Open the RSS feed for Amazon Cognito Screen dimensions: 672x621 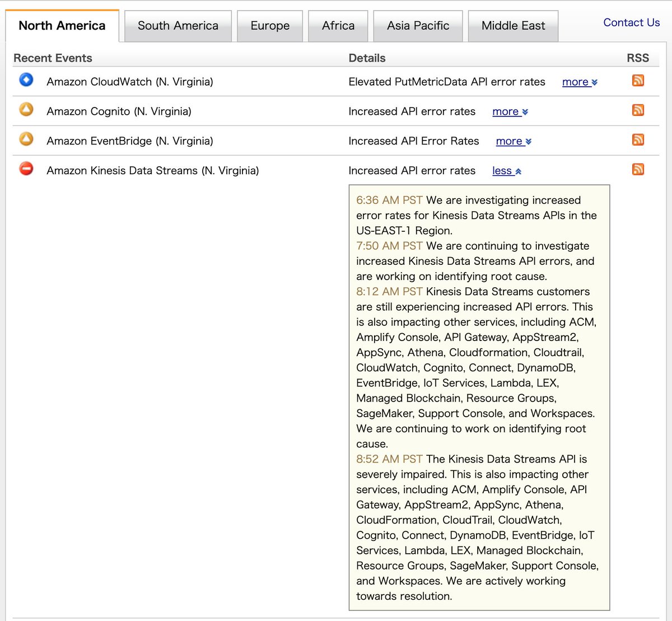(x=638, y=110)
